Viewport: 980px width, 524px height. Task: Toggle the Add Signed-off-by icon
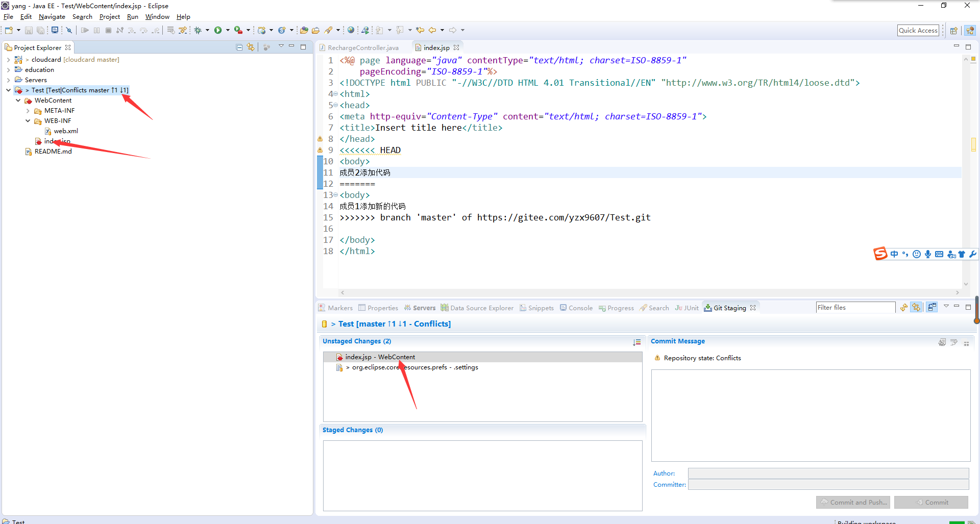point(954,342)
